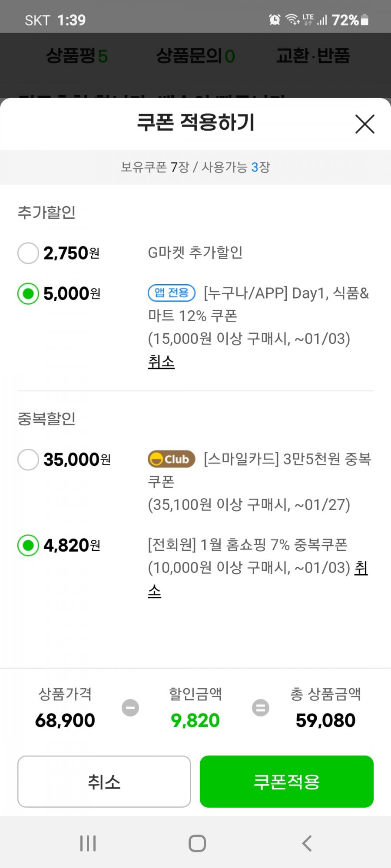This screenshot has width=391, height=868.
Task: Tap the 앱 전용 badge
Action: click(172, 293)
